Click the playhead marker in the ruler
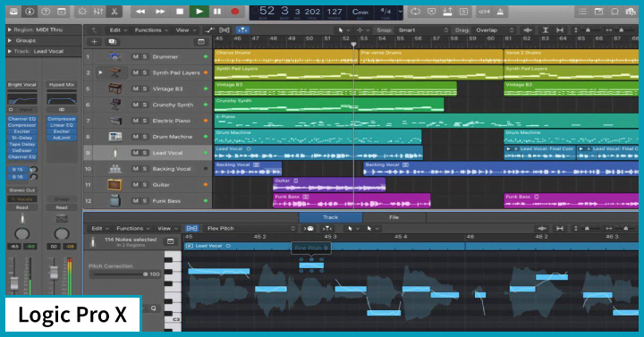The image size is (644, 337). (353, 44)
